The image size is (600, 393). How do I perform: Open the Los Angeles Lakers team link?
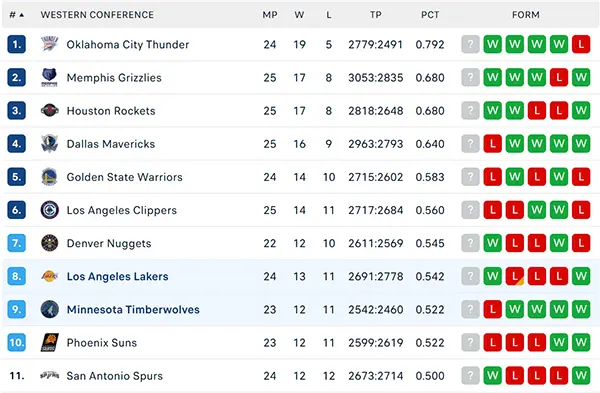coord(117,276)
